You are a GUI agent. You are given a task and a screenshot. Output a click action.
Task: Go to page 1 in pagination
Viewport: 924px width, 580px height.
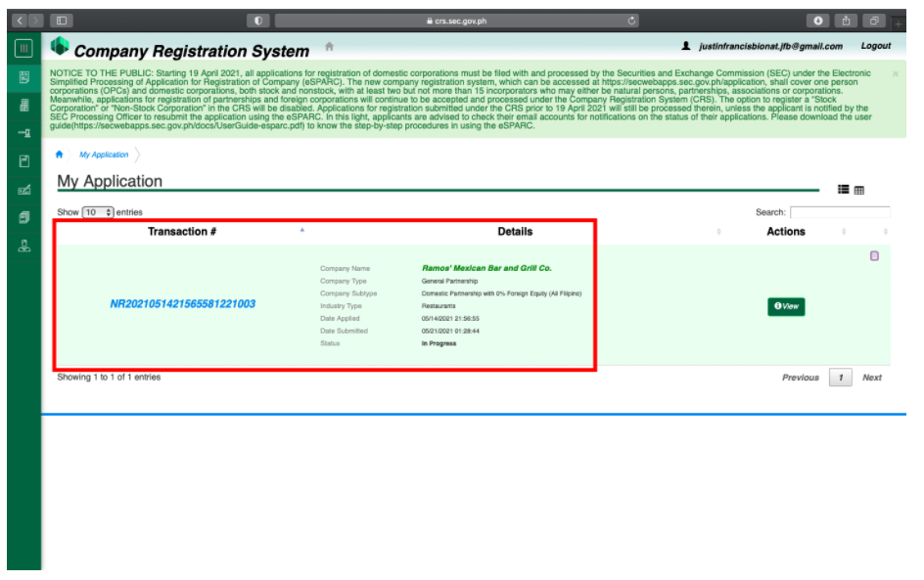pos(840,378)
